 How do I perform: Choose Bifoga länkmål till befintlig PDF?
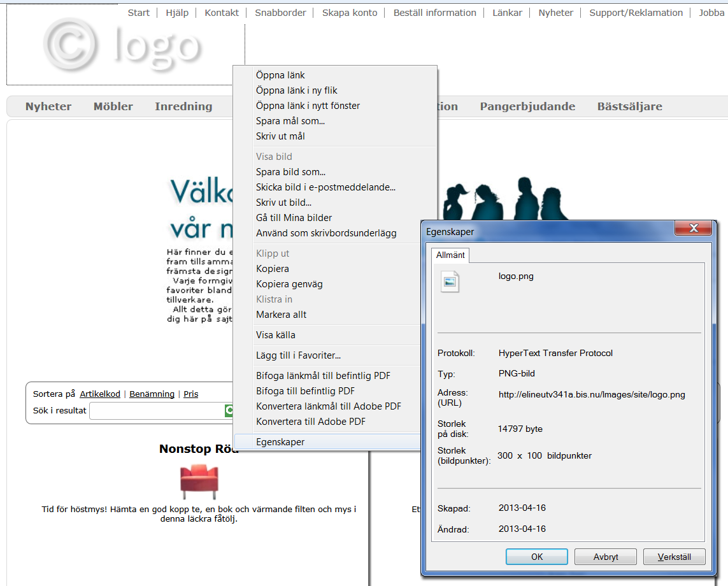tap(328, 376)
